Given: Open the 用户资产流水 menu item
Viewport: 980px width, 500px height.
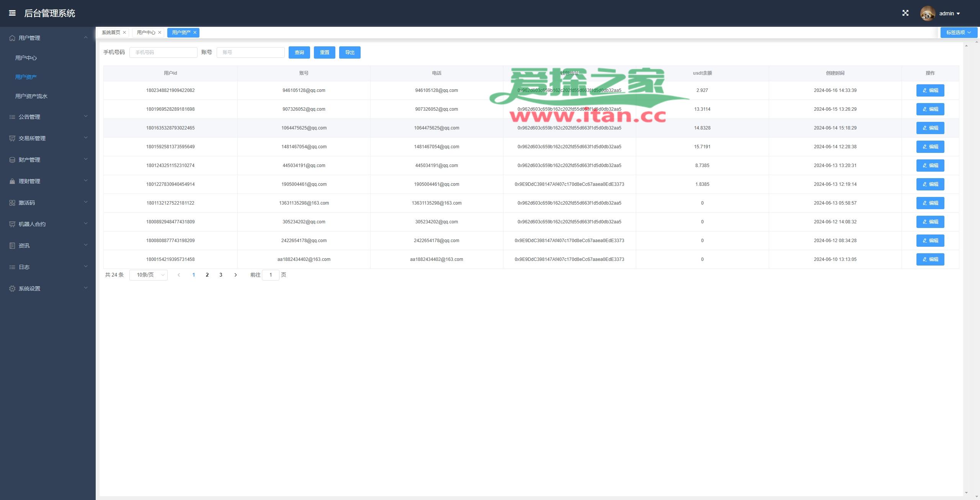Looking at the screenshot, I should (31, 96).
